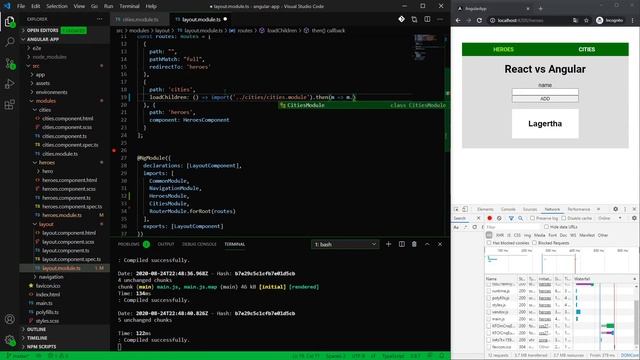Expand the OUTLINE section

36,329
